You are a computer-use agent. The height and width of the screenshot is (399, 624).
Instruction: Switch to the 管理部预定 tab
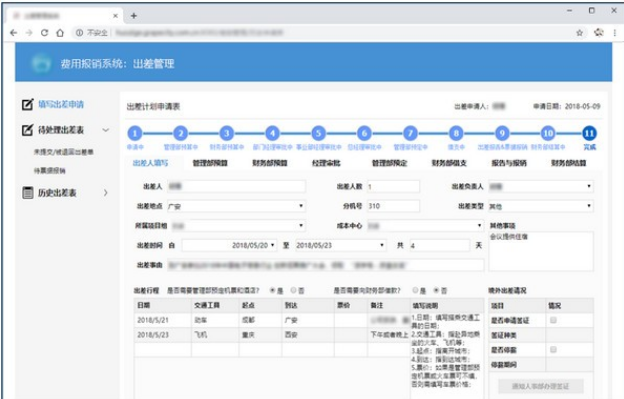389,163
